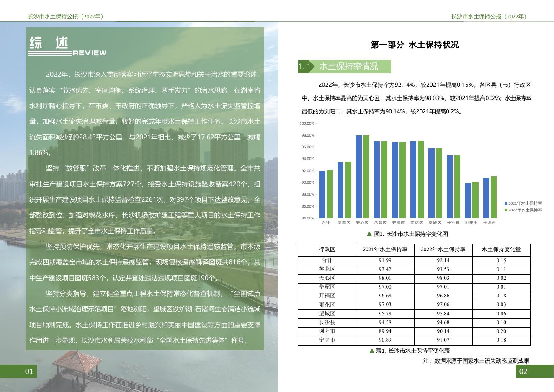Click the 100.00% y-axis label
Image resolution: width=554 pixels, height=392 pixels.
click(x=307, y=124)
